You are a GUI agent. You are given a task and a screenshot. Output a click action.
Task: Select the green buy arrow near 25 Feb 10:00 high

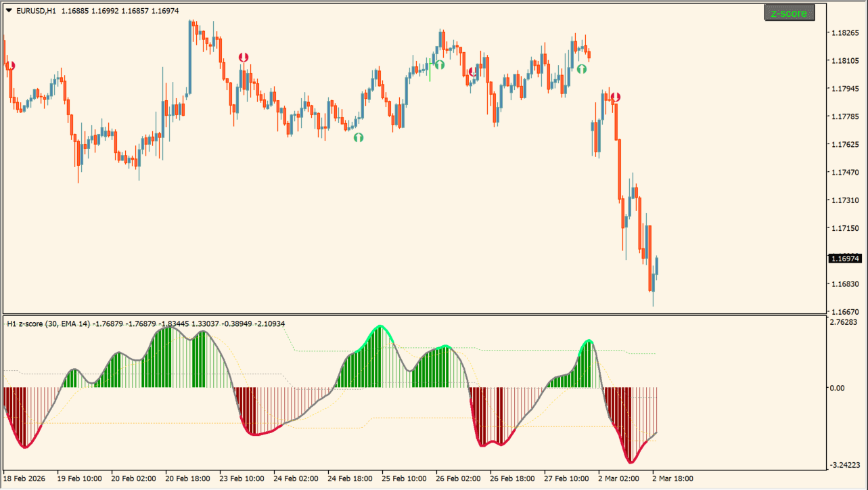[x=440, y=65]
